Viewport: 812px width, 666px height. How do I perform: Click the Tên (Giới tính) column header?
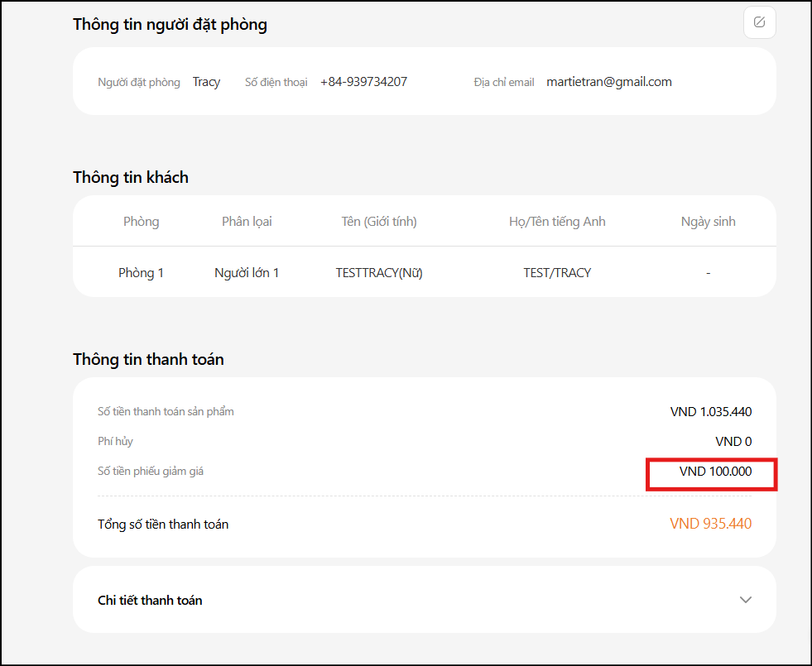[x=379, y=222]
